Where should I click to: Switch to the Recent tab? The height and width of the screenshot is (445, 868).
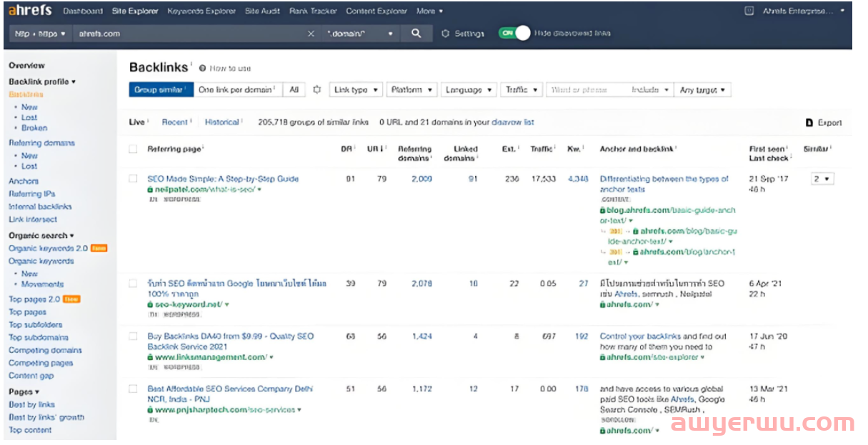[174, 122]
